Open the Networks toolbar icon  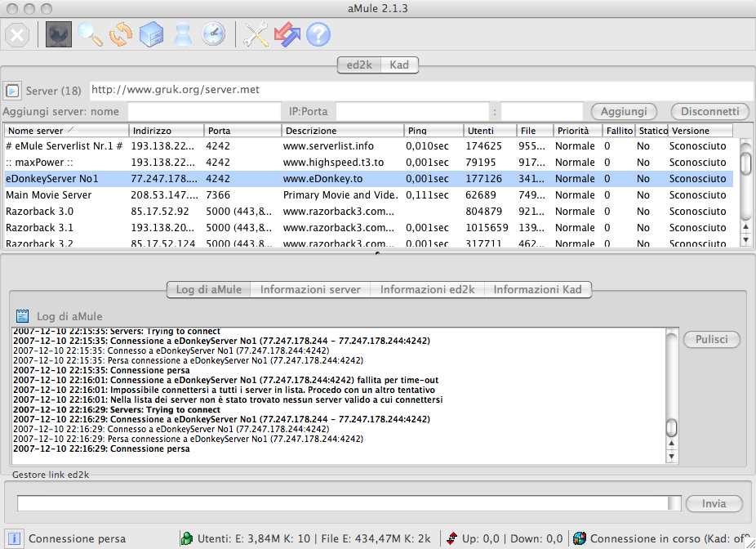[x=59, y=35]
